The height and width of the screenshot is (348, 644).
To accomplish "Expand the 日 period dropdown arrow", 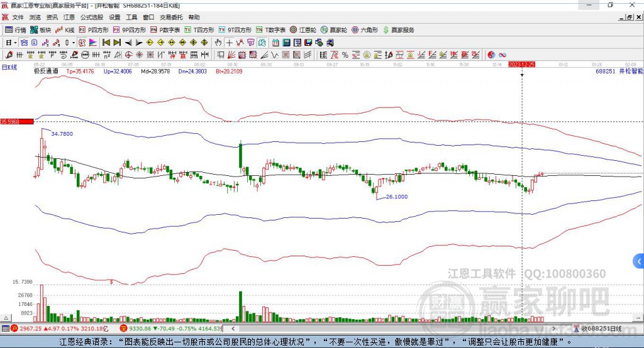I will point(15,43).
